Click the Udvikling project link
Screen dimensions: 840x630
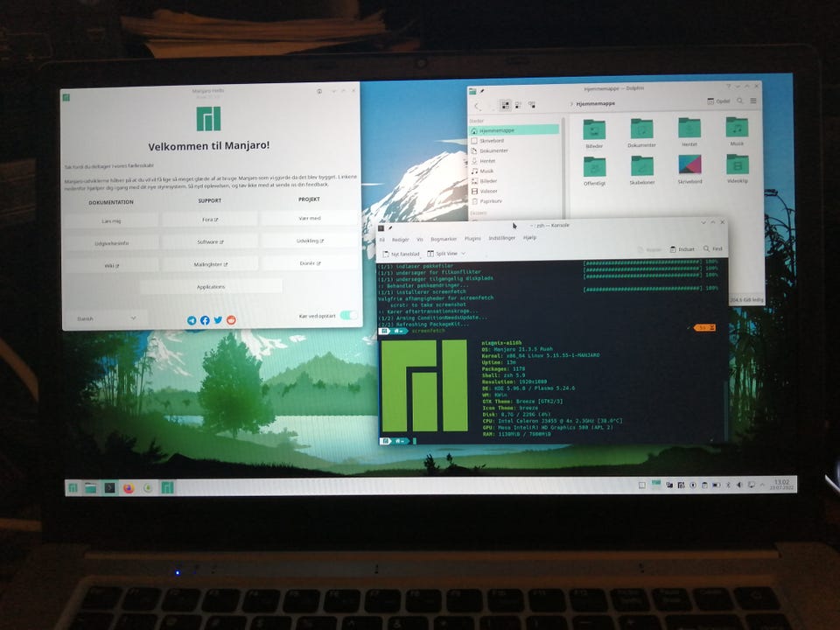310,241
